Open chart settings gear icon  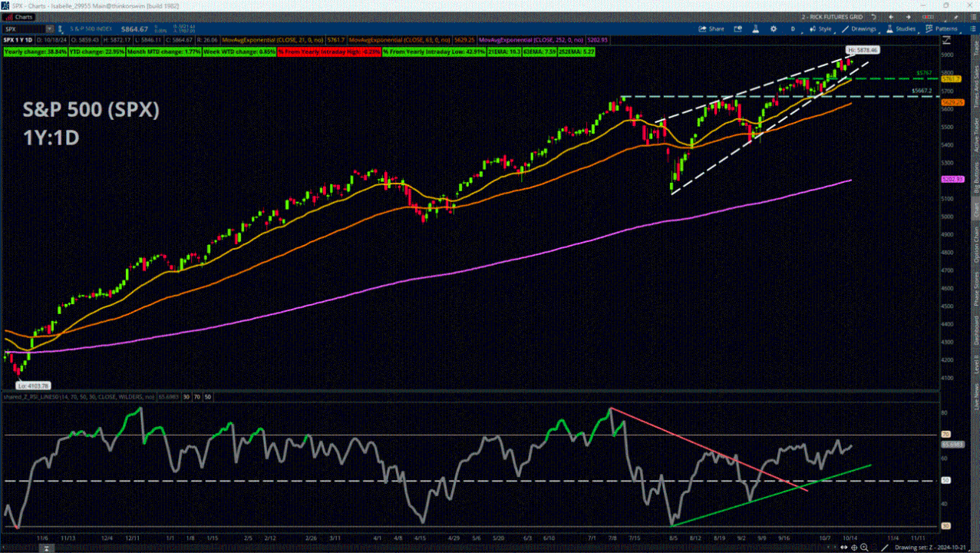pyautogui.click(x=774, y=29)
